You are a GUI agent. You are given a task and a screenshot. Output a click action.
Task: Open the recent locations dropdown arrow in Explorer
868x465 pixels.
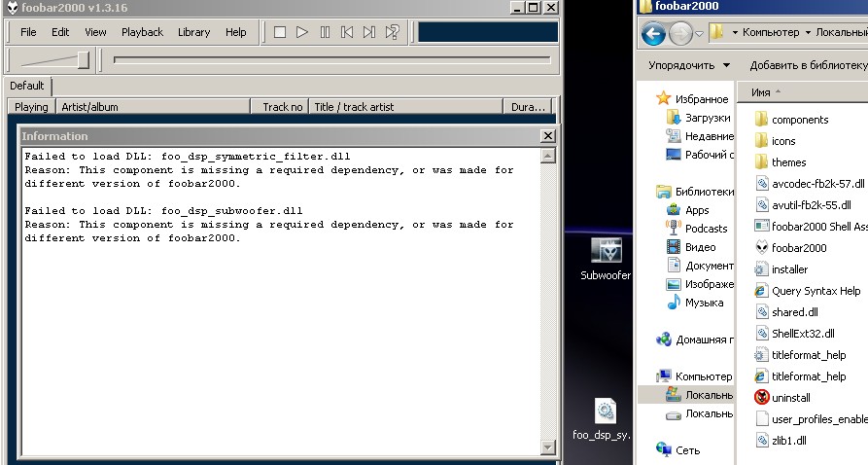point(699,34)
